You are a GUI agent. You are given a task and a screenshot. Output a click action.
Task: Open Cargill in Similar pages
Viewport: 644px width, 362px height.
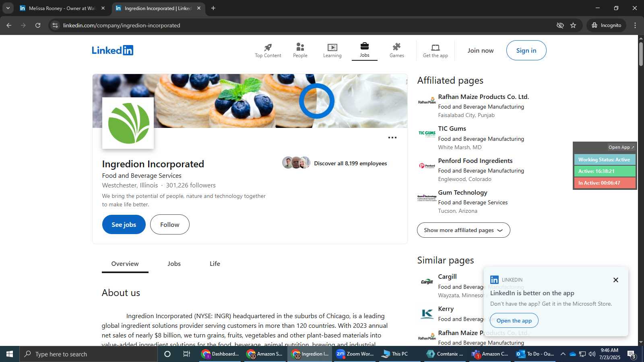[x=447, y=277]
